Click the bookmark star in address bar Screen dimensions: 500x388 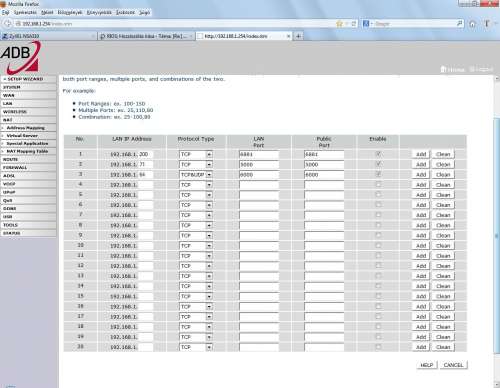tap(339, 24)
